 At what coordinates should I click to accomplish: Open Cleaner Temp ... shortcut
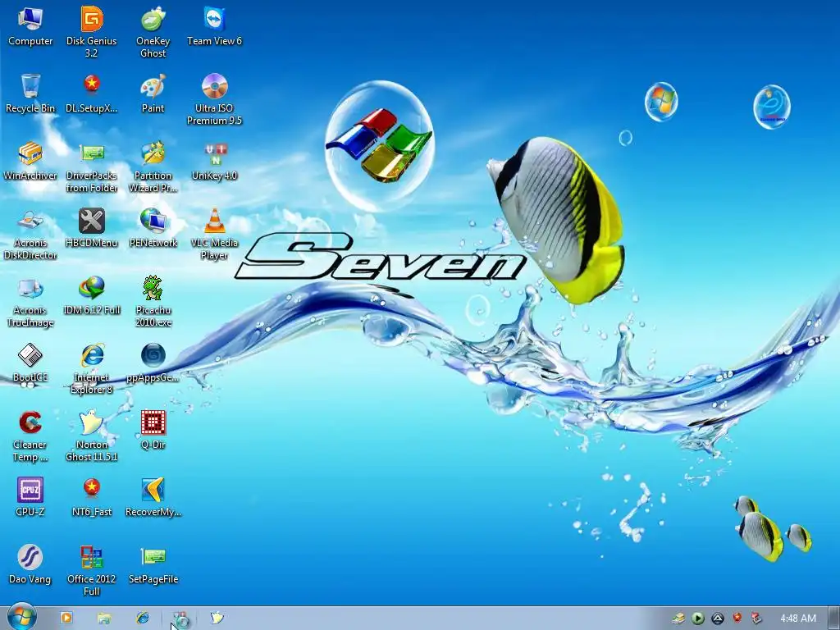(x=30, y=436)
